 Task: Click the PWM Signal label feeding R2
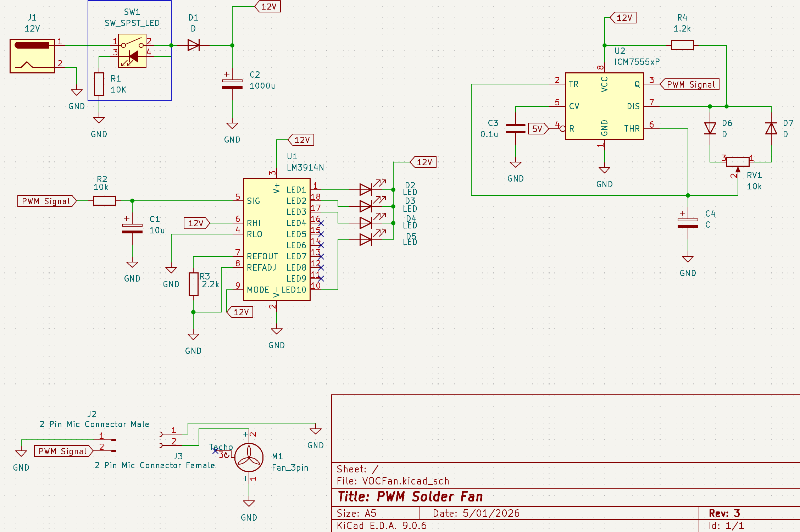(x=47, y=201)
